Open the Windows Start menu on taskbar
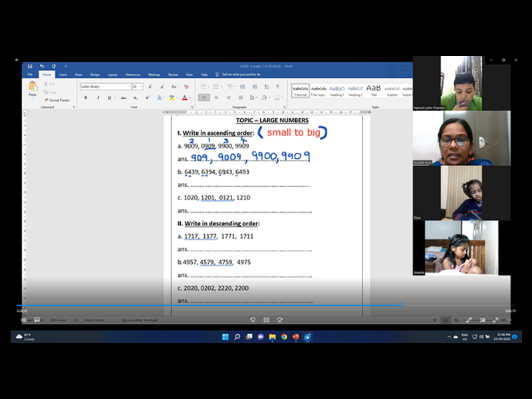This screenshot has width=532, height=399. click(x=225, y=337)
